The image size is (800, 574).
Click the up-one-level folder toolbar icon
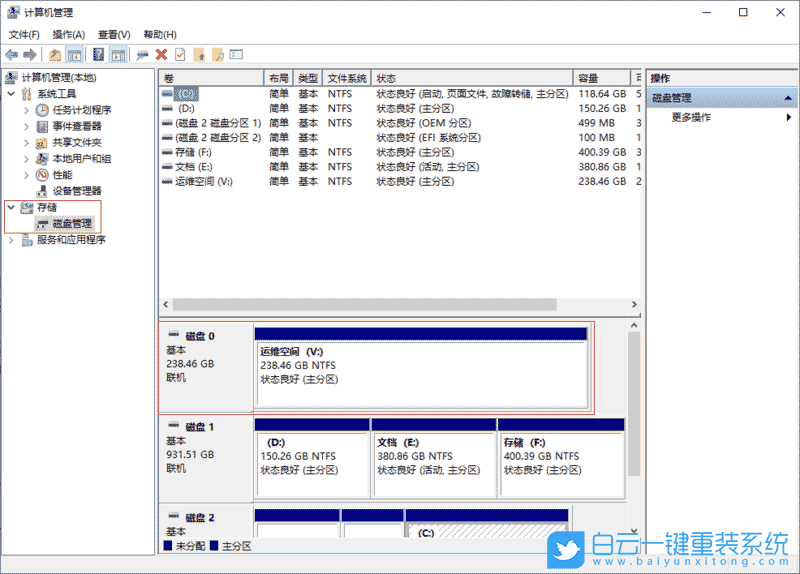pos(54,54)
